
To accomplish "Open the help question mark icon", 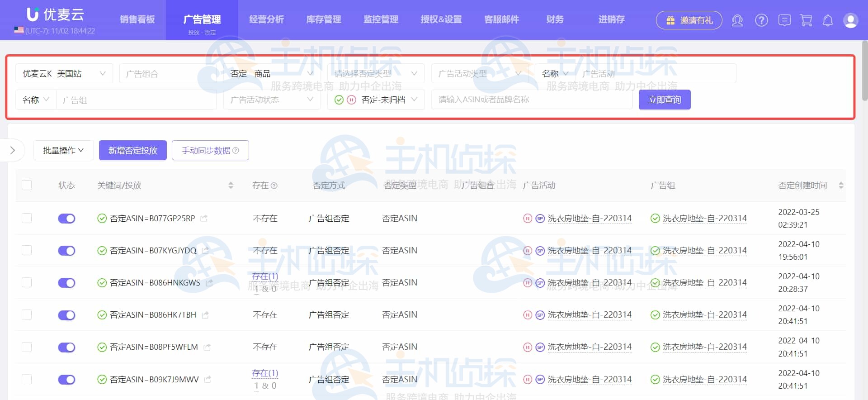I will click(x=761, y=20).
